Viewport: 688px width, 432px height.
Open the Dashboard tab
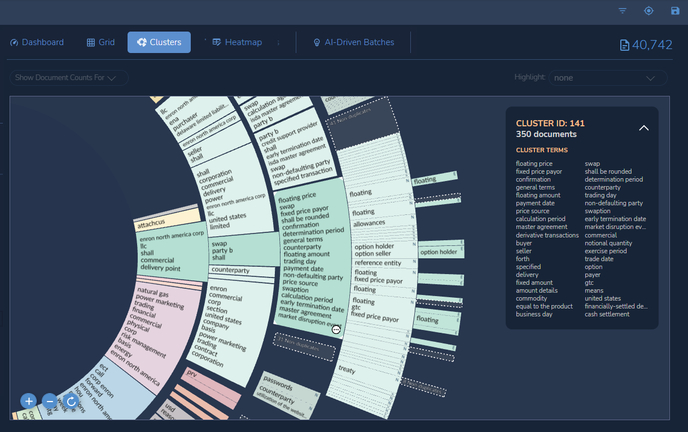(37, 42)
